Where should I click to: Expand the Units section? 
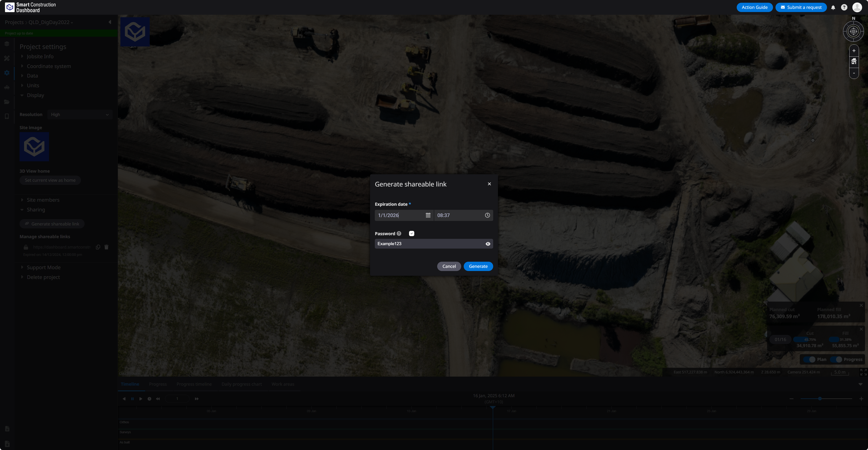(33, 86)
